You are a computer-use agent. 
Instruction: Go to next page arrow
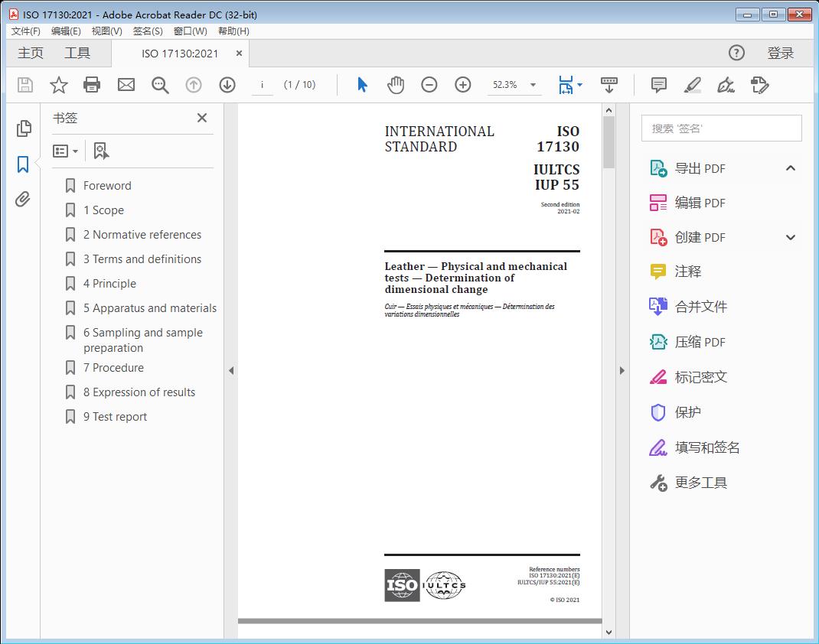[x=227, y=85]
